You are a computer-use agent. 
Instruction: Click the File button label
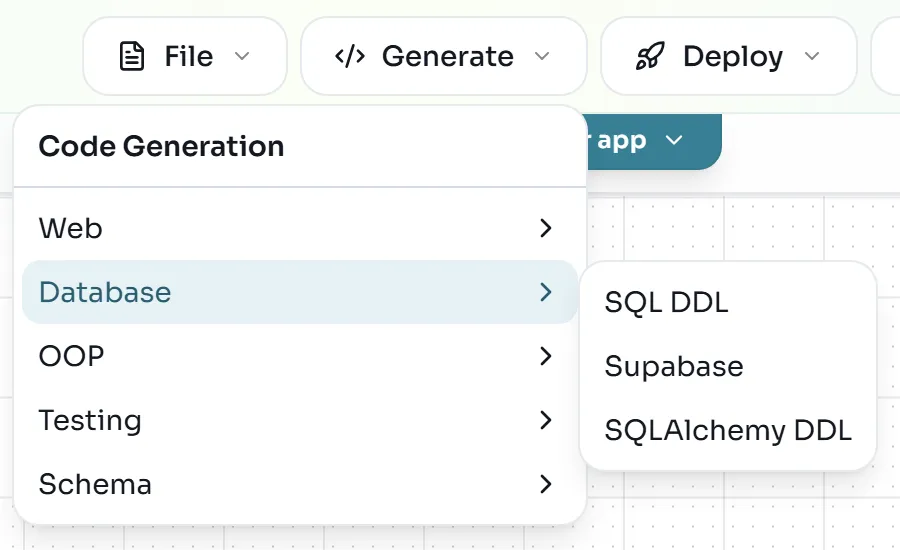[189, 56]
